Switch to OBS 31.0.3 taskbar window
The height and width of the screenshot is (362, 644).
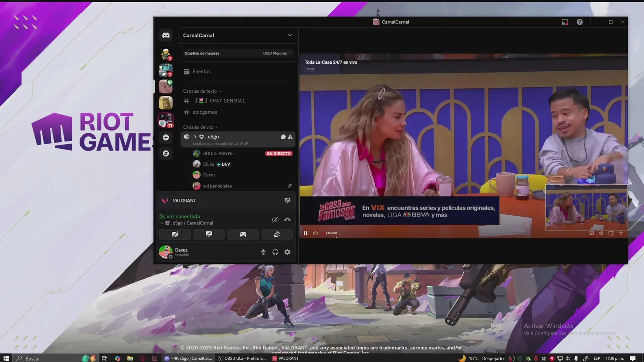tap(242, 358)
